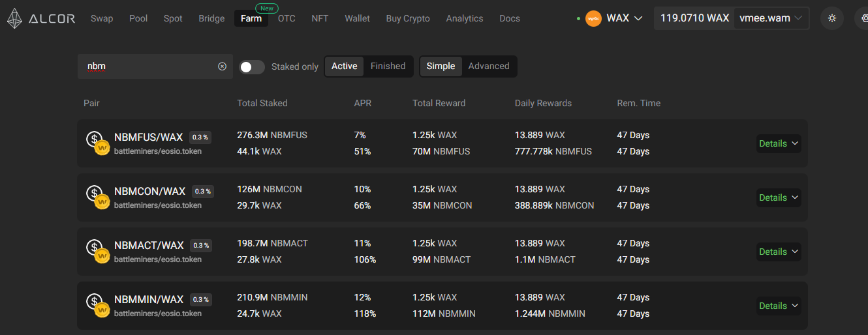This screenshot has width=868, height=335.
Task: Open the Docs page
Action: (x=510, y=18)
